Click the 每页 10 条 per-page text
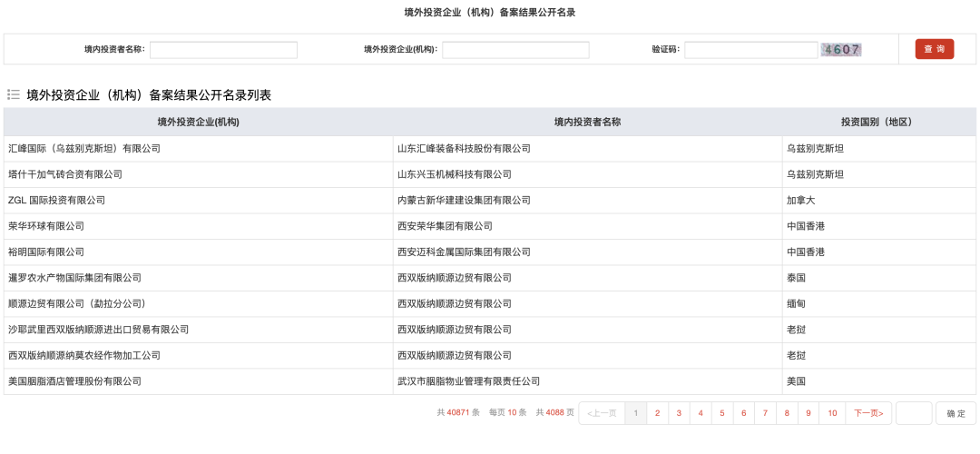This screenshot has width=980, height=454. (508, 413)
